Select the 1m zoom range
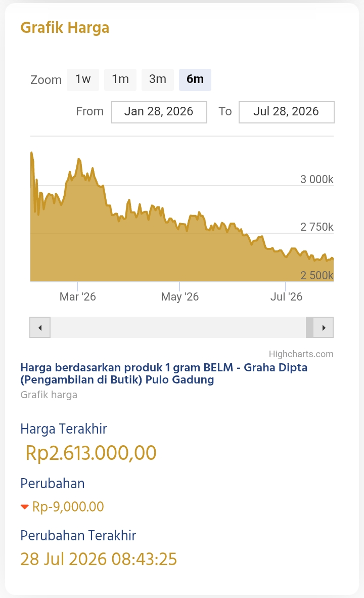 (120, 80)
